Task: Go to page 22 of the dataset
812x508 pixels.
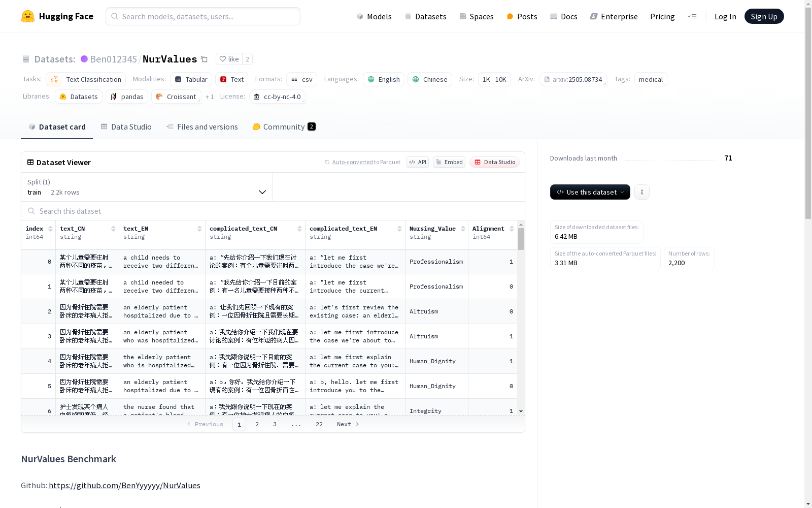Action: [319, 424]
